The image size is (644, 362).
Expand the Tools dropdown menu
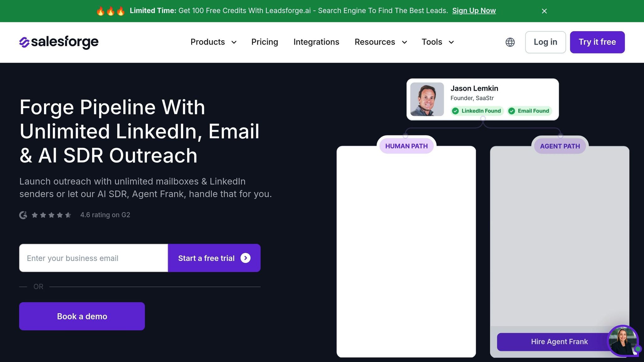click(x=438, y=42)
